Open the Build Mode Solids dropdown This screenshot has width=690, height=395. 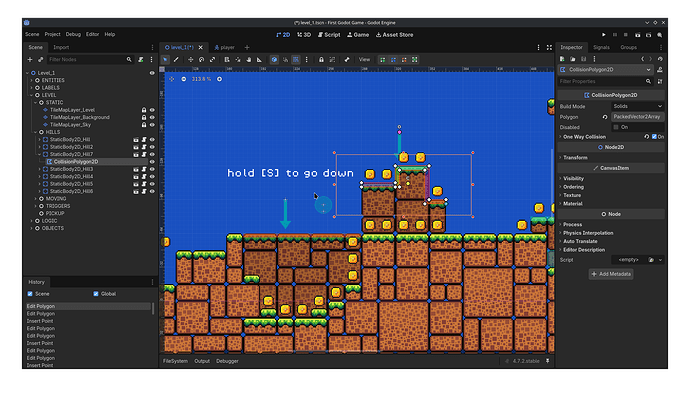pos(637,106)
